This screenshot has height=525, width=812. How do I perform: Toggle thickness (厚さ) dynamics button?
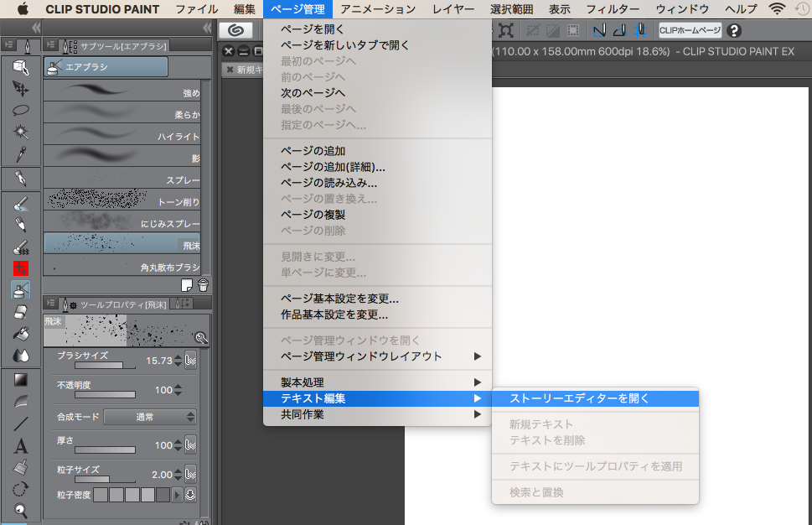pyautogui.click(x=190, y=444)
